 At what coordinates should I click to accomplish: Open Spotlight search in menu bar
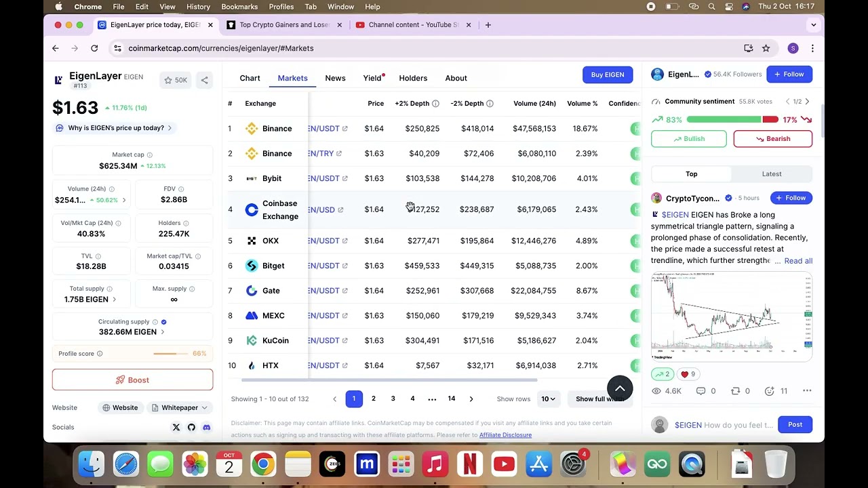711,7
